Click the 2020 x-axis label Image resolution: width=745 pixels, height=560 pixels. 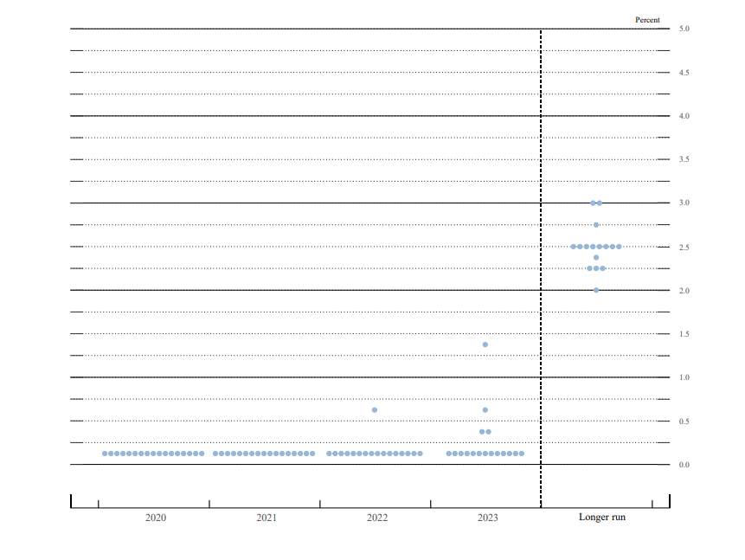pos(156,518)
